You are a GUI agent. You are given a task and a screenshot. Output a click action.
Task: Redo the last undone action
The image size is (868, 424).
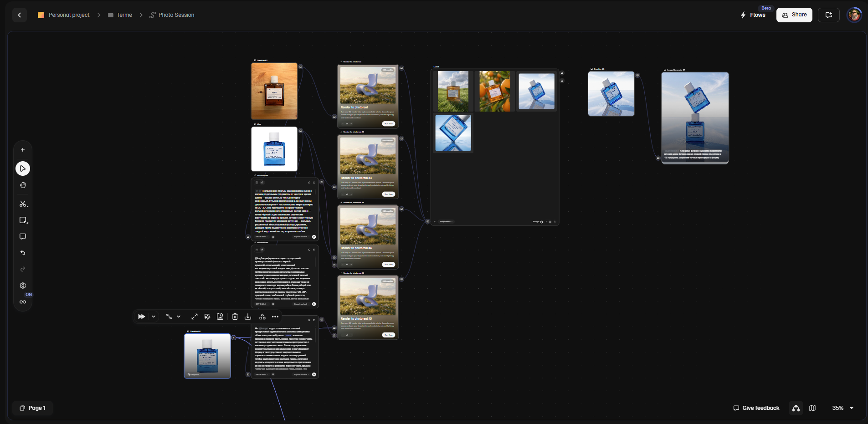(x=23, y=269)
